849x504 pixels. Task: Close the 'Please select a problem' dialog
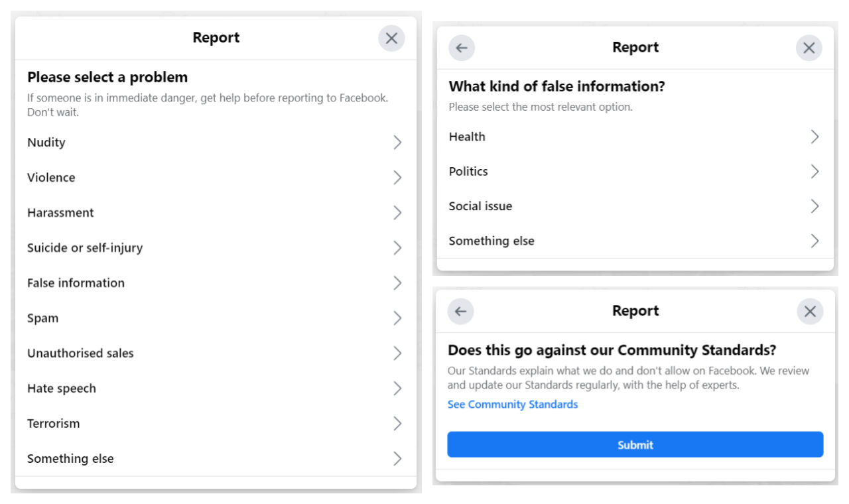pos(391,38)
